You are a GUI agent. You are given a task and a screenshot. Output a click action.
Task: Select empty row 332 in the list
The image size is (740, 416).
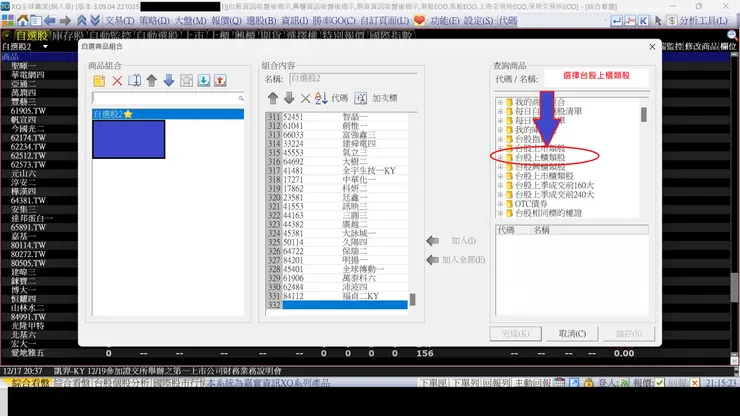[337, 305]
